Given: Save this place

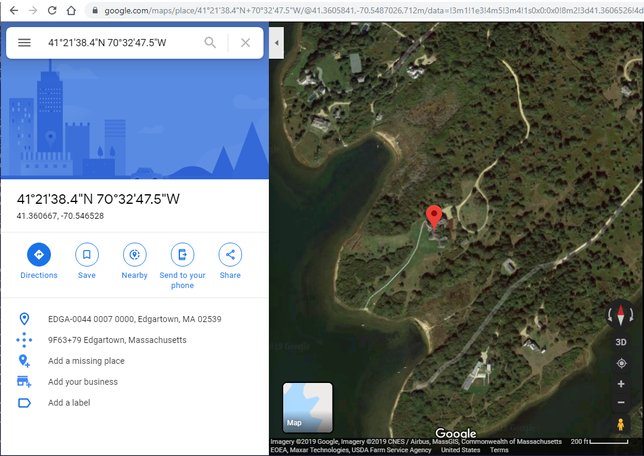Looking at the screenshot, I should (87, 260).
